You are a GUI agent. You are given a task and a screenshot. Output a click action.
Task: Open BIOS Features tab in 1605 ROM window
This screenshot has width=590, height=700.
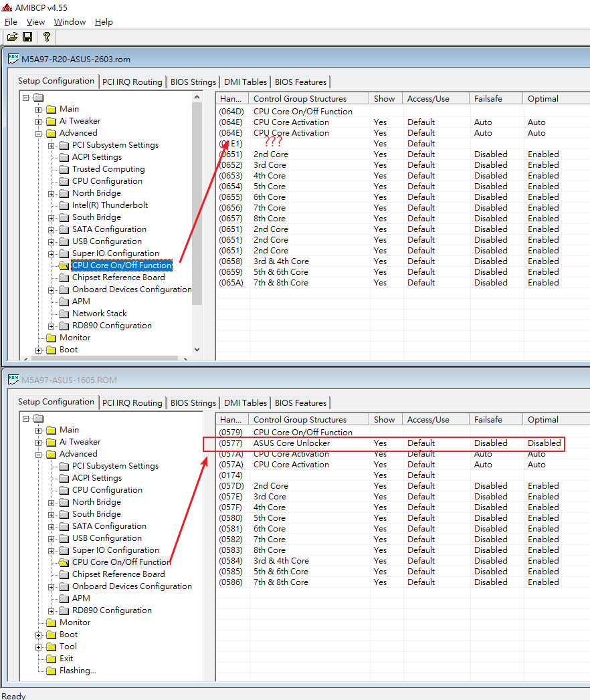[300, 403]
